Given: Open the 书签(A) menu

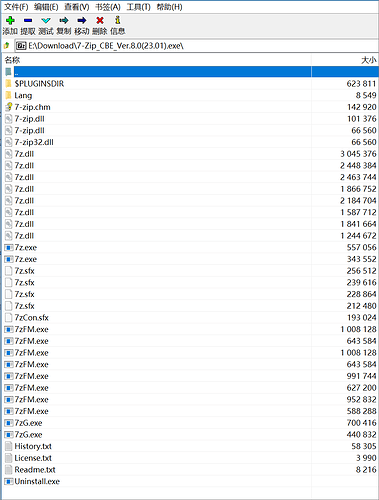Looking at the screenshot, I should point(108,7).
